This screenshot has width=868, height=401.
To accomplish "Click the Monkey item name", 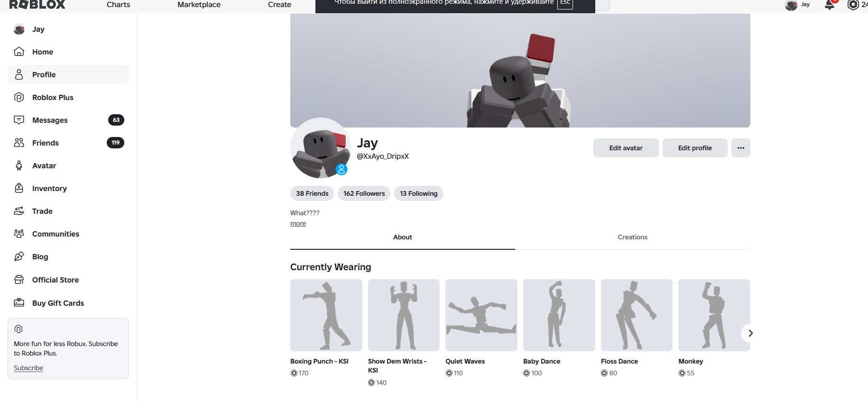I will [x=691, y=361].
